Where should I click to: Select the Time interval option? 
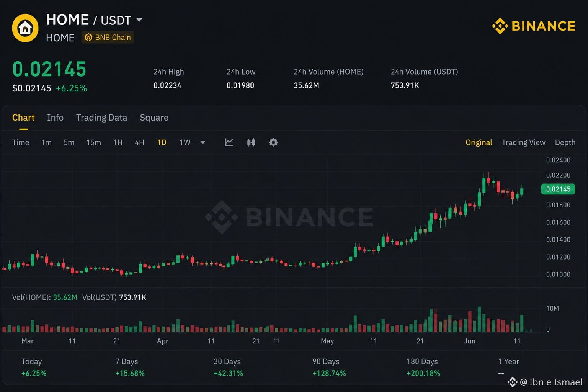(x=21, y=142)
